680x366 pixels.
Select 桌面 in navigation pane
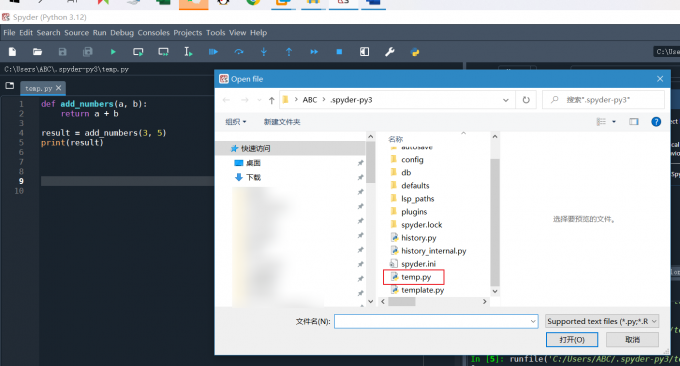[x=253, y=163]
